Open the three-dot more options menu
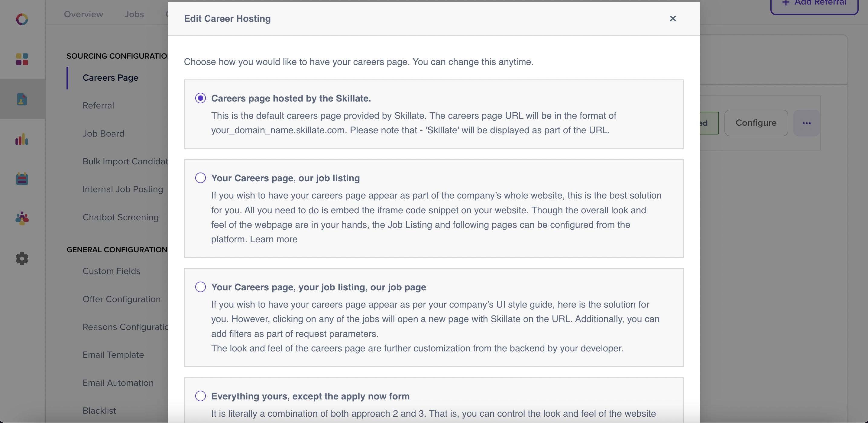This screenshot has height=423, width=868. pos(807,123)
